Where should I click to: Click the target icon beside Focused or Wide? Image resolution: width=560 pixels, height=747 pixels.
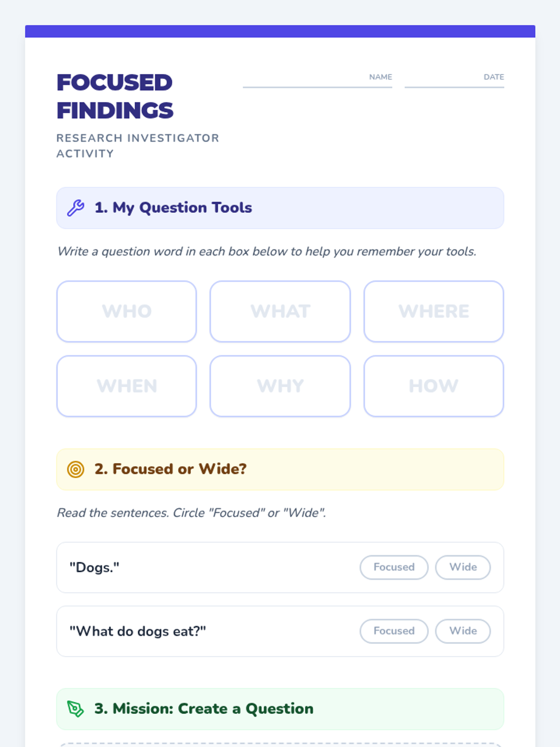(x=76, y=469)
